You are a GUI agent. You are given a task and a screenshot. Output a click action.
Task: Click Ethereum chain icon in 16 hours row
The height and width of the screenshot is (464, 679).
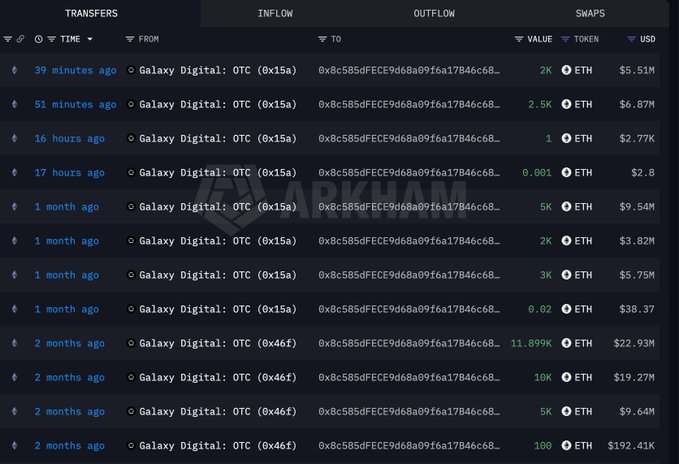[14, 139]
